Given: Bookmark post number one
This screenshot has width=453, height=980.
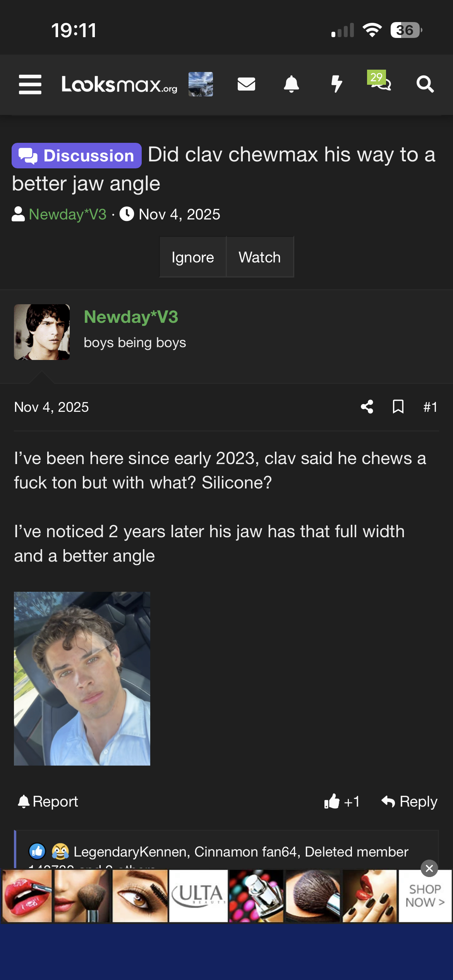Looking at the screenshot, I should [398, 407].
